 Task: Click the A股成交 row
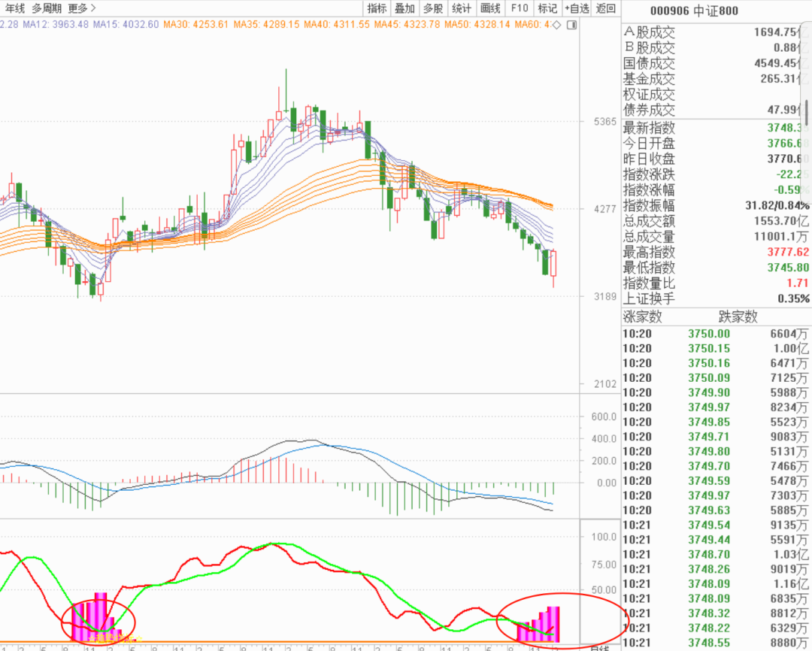716,32
